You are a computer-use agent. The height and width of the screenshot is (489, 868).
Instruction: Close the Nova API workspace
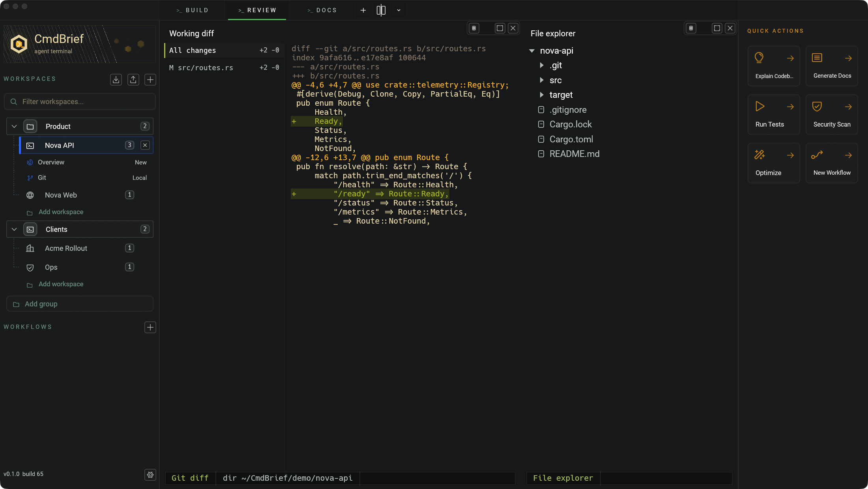[x=145, y=145]
